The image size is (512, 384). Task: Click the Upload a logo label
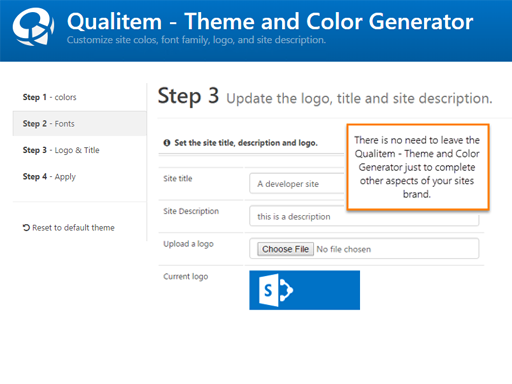[x=188, y=244]
